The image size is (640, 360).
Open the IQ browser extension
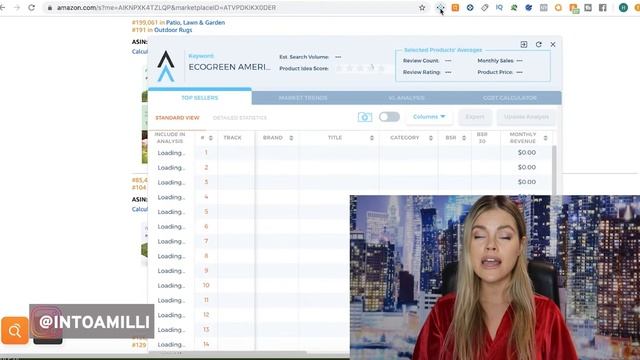499,7
